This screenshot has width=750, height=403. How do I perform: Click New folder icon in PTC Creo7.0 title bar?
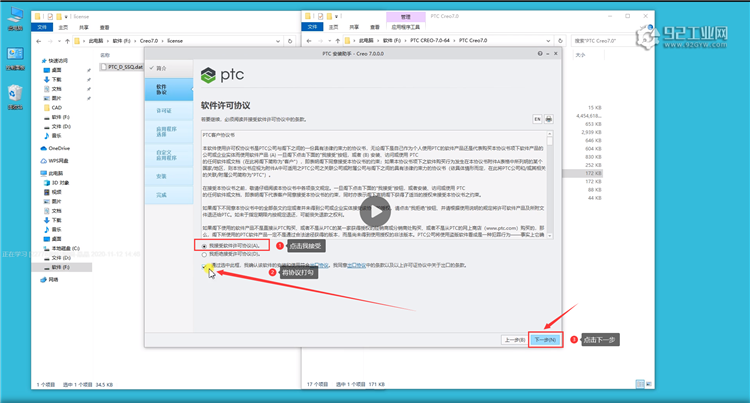point(329,16)
